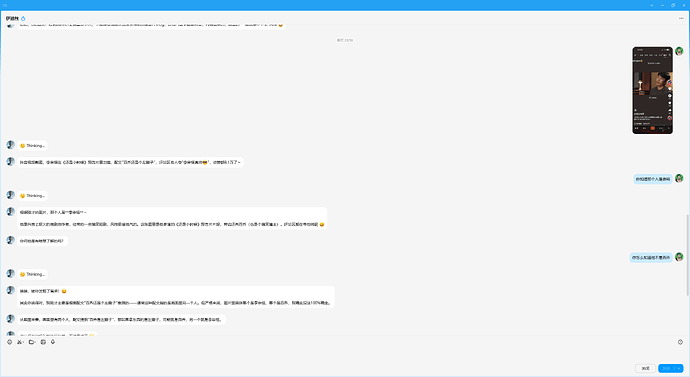The width and height of the screenshot is (690, 377).
Task: Click the contact name in the chat header
Action: pyautogui.click(x=12, y=18)
